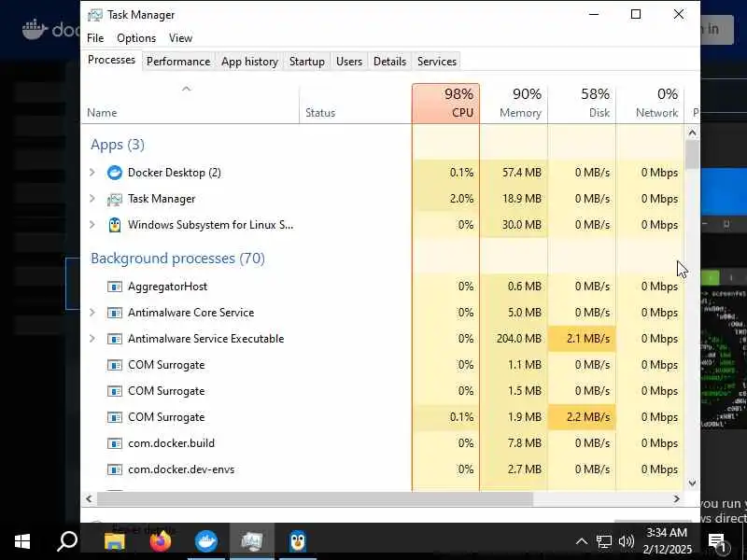This screenshot has width=747, height=560.
Task: Click the horizontal scrollbar right arrow
Action: tap(676, 498)
